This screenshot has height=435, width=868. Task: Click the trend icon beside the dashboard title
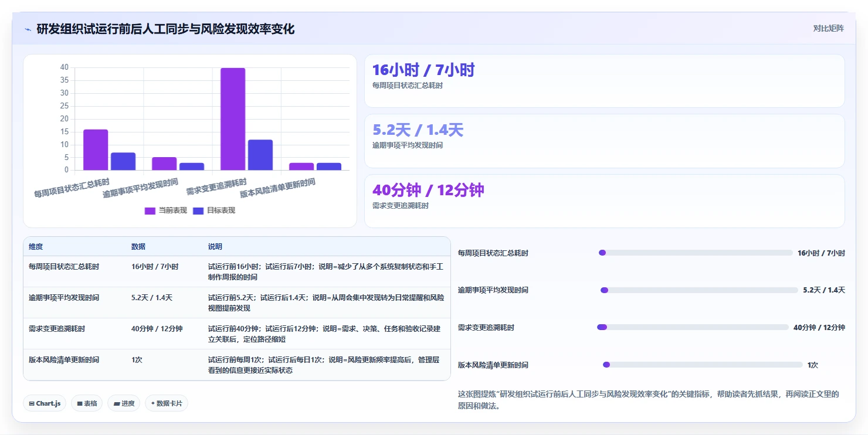[28, 29]
